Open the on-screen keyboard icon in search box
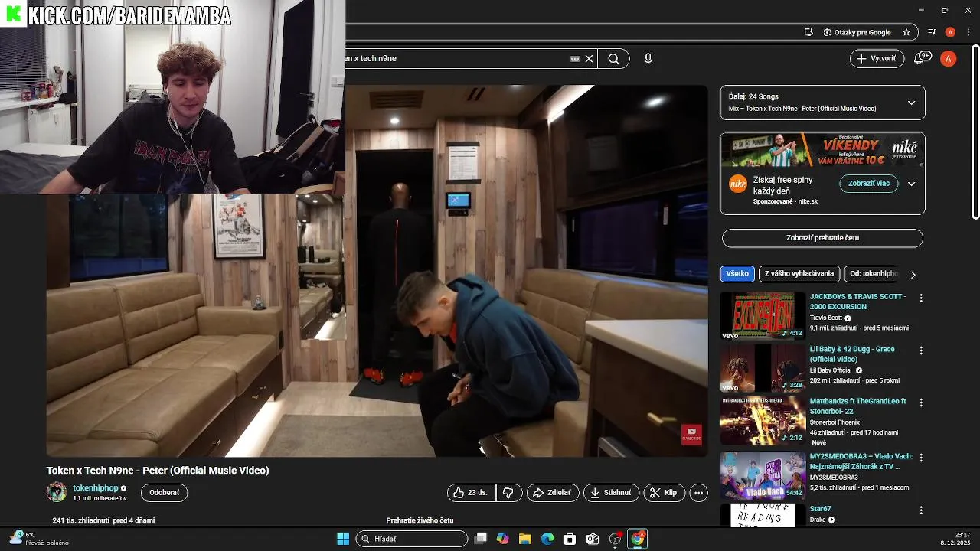 tap(575, 58)
